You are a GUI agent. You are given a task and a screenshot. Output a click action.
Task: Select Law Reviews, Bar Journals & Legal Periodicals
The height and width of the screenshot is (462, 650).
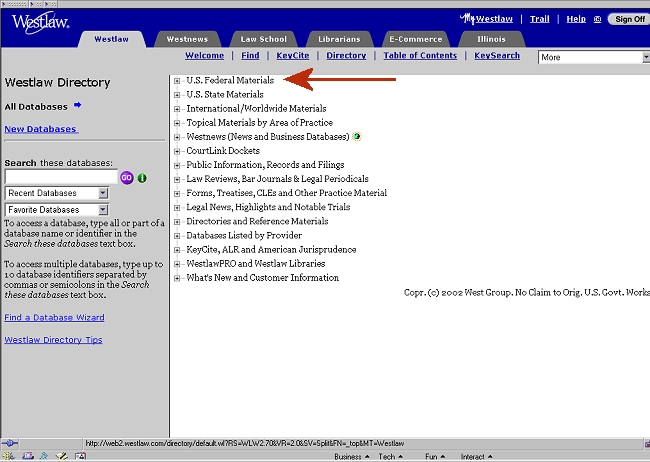[x=277, y=179]
